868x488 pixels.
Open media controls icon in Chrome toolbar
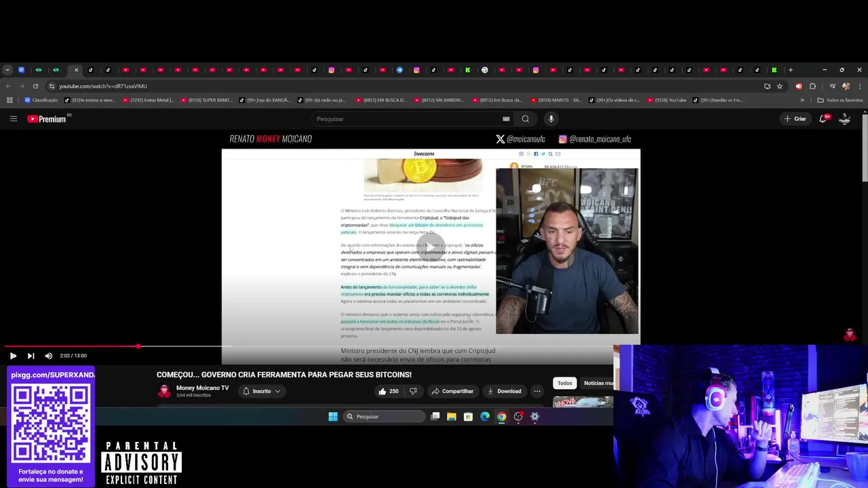pos(832,86)
